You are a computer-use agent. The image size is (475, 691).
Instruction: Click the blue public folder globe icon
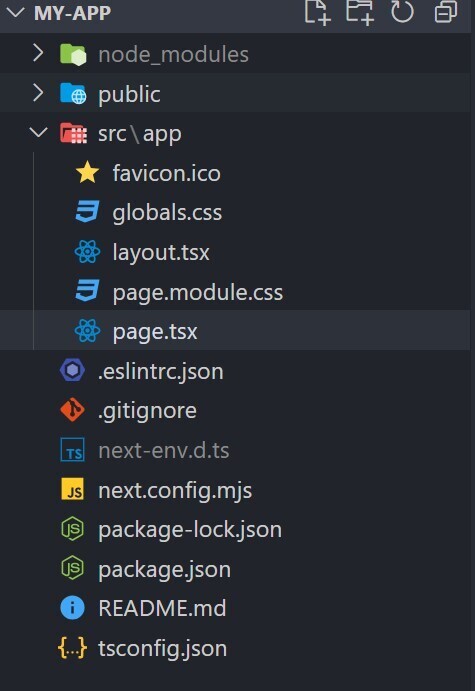tap(73, 94)
